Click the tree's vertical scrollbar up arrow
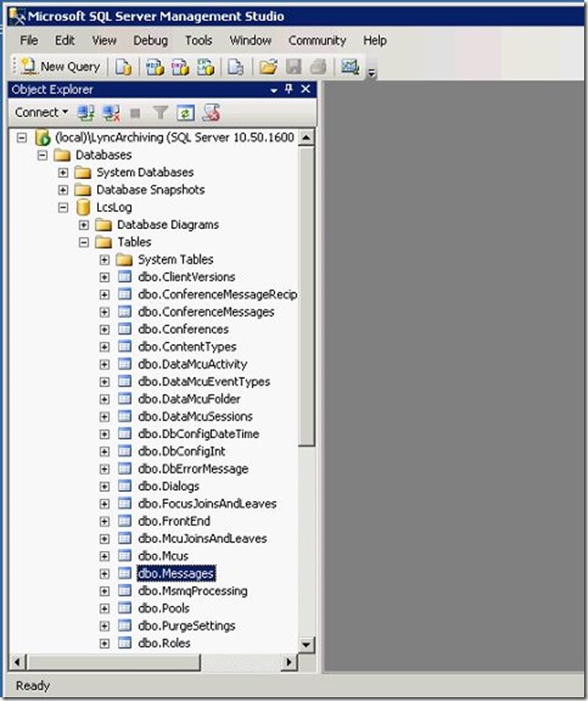 coord(306,138)
